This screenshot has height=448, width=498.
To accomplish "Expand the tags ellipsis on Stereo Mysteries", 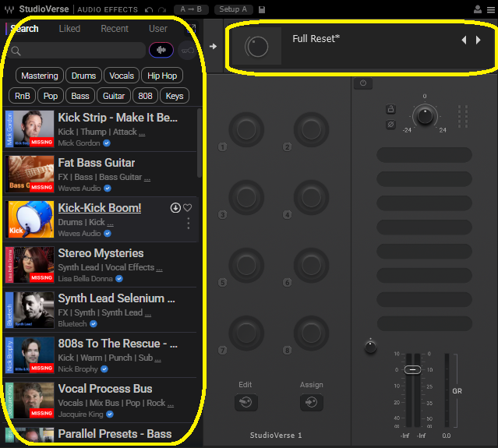I will click(159, 270).
